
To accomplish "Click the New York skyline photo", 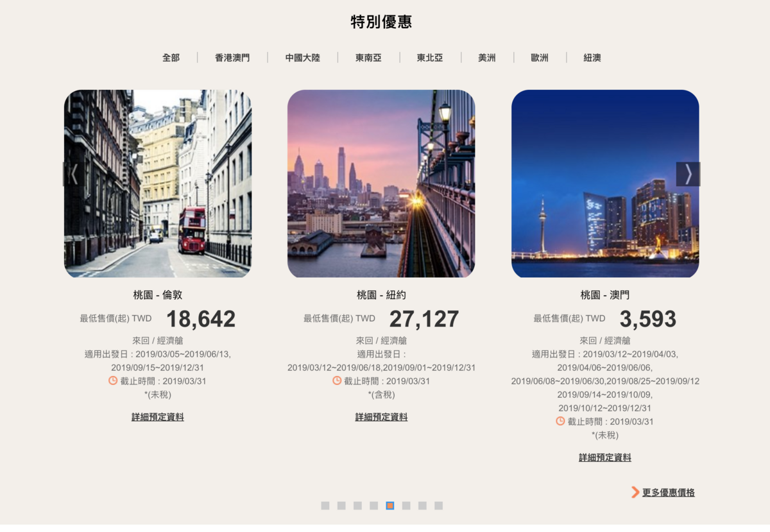I will (381, 184).
